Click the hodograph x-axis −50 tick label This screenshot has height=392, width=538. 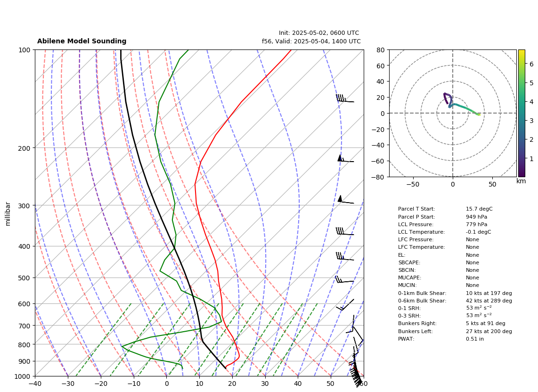[x=413, y=184]
